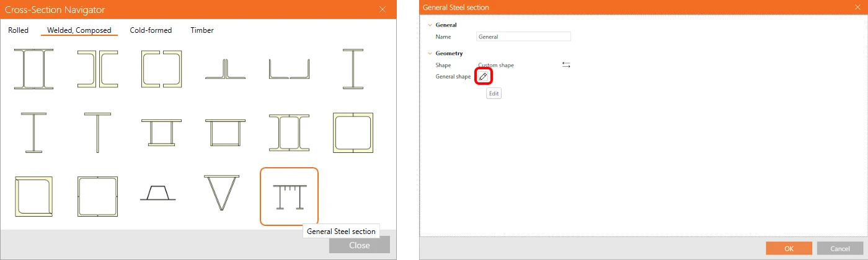Open the Welded, Composed tab
868x260 pixels.
79,30
